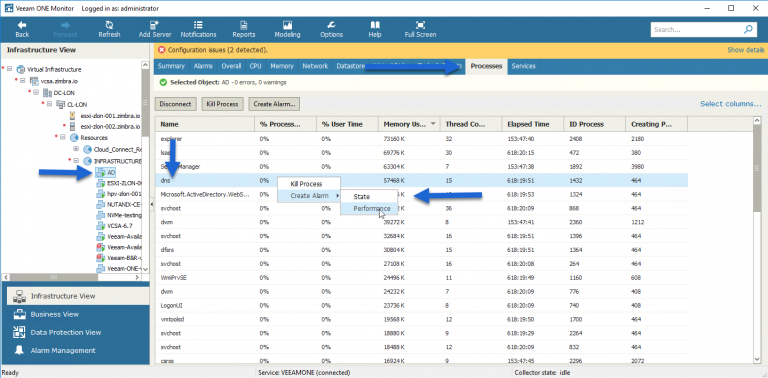
Task: Open the Overall tab
Action: click(231, 66)
